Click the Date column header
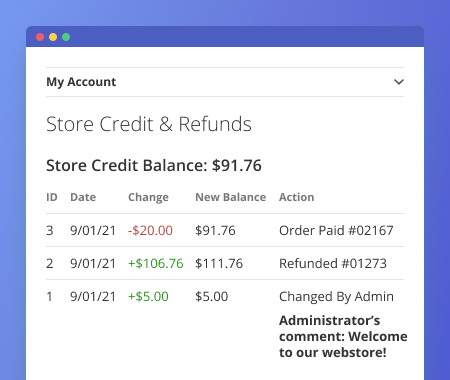 pyautogui.click(x=83, y=197)
